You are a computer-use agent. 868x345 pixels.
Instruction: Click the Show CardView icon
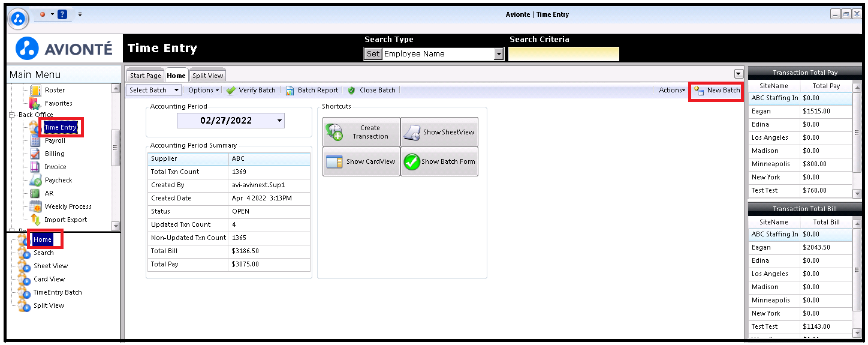pos(334,161)
